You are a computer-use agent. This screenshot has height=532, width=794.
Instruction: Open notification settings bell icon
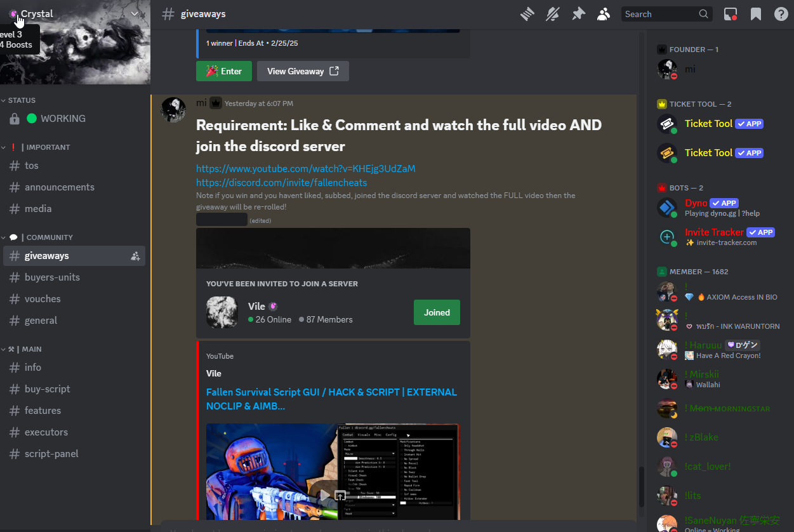click(553, 14)
